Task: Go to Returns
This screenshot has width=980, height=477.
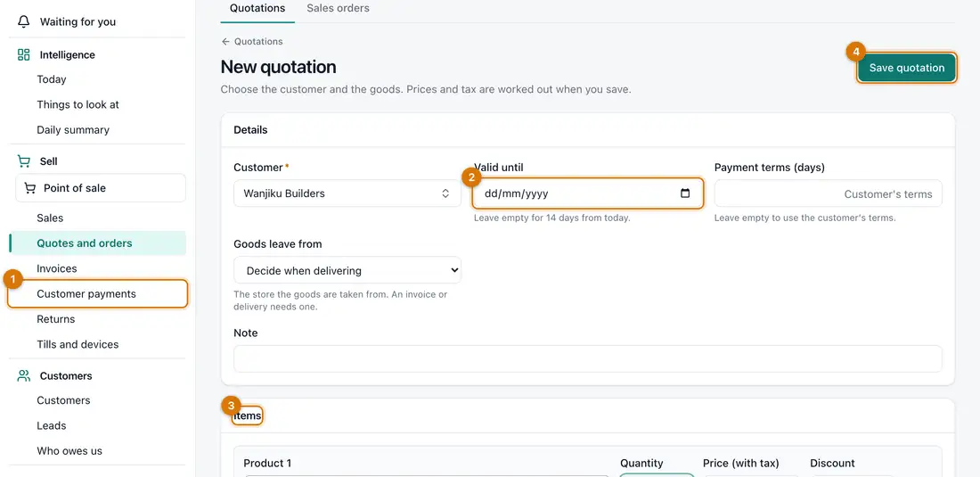Action: pos(55,319)
